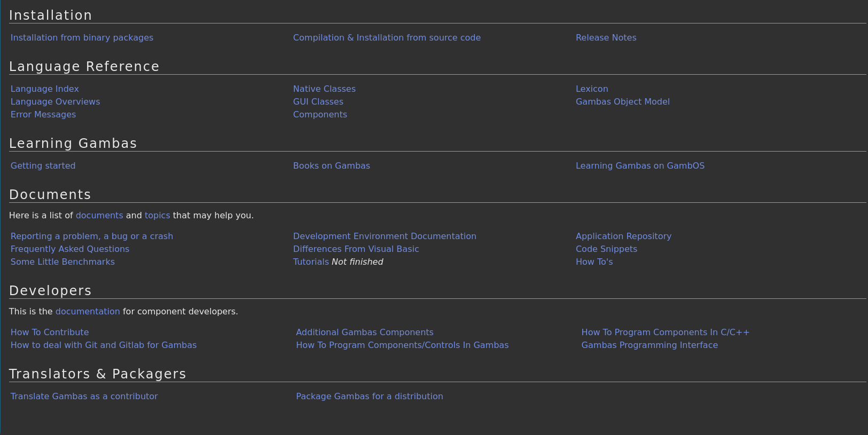Image resolution: width=868 pixels, height=435 pixels.
Task: Open the Tutorials link
Action: click(x=311, y=262)
